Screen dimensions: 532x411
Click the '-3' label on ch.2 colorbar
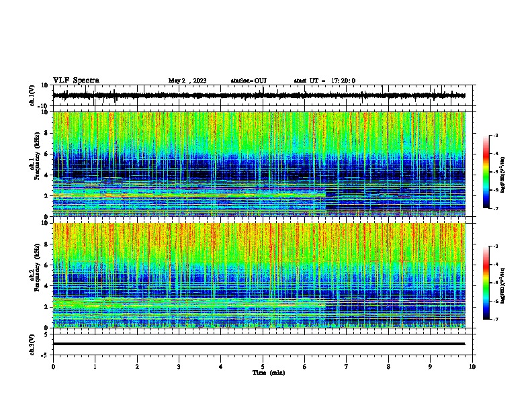click(495, 246)
